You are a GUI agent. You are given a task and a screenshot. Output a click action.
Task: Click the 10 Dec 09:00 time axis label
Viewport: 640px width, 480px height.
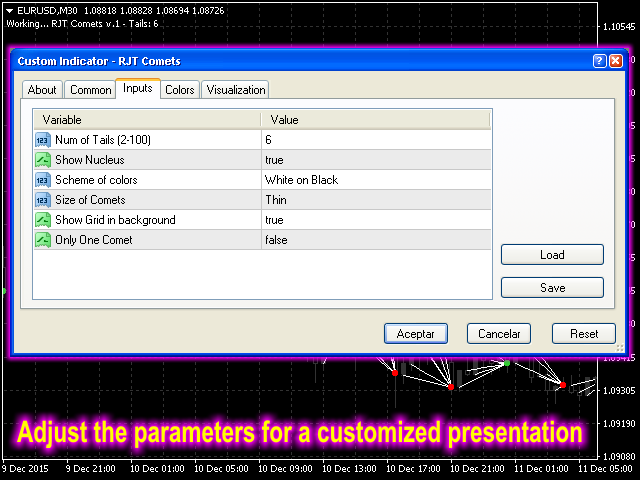pyautogui.click(x=285, y=469)
